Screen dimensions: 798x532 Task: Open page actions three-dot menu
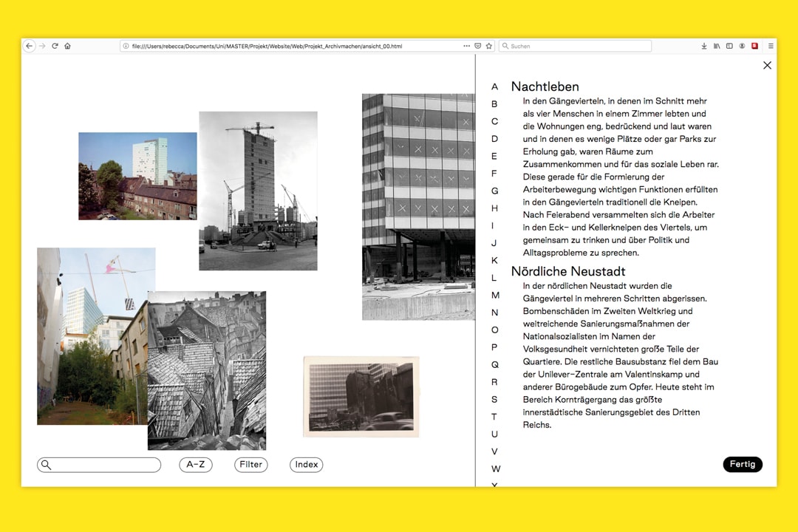click(467, 46)
